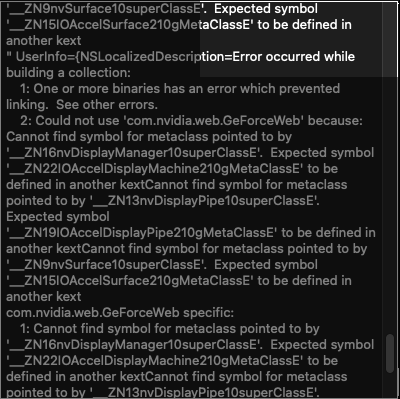Click the standalone 'Expected symbol' line
Screen dimensions: 400x399
(x=58, y=217)
